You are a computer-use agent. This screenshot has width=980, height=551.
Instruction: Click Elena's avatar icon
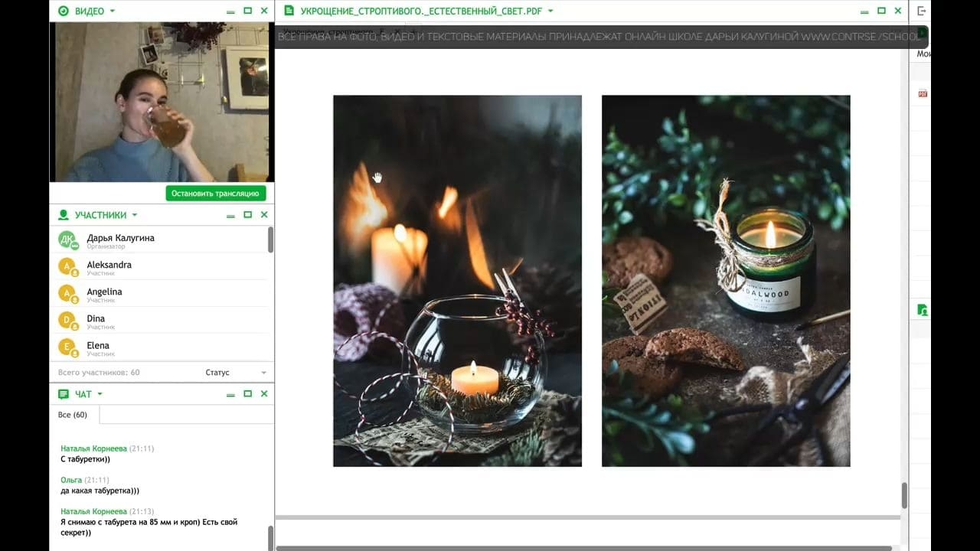click(x=68, y=347)
